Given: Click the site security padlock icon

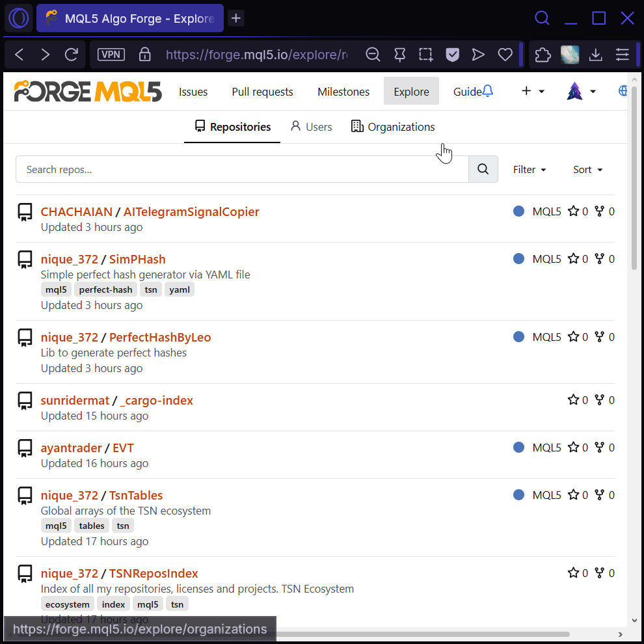Looking at the screenshot, I should point(144,54).
